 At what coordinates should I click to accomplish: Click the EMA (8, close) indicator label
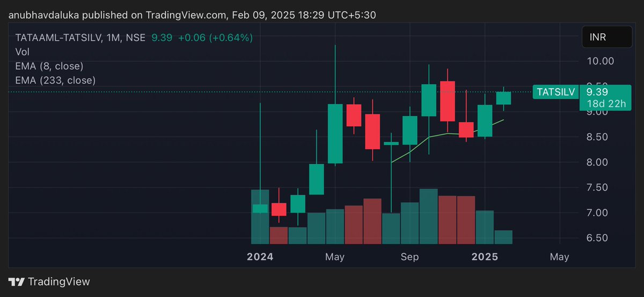[x=49, y=66]
